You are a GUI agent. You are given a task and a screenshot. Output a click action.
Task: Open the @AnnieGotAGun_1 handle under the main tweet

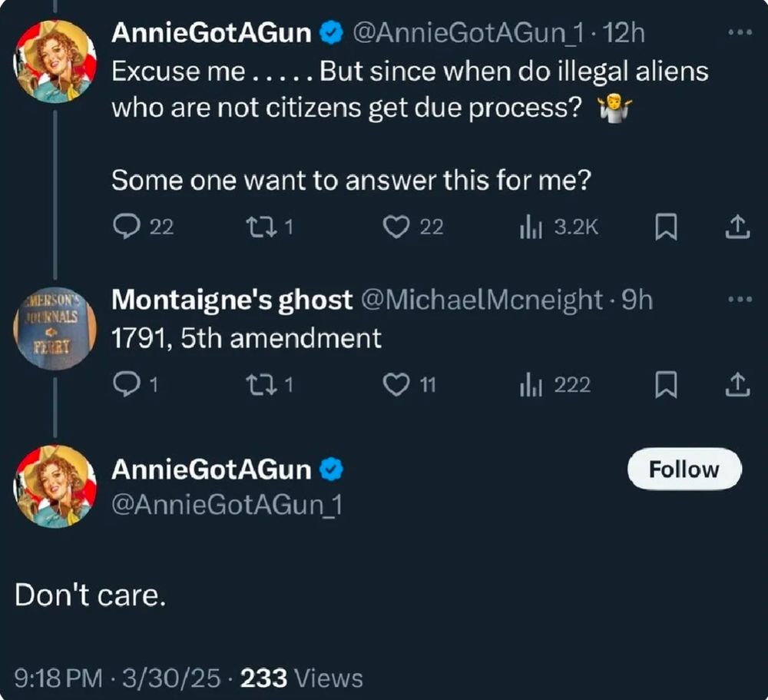click(227, 505)
